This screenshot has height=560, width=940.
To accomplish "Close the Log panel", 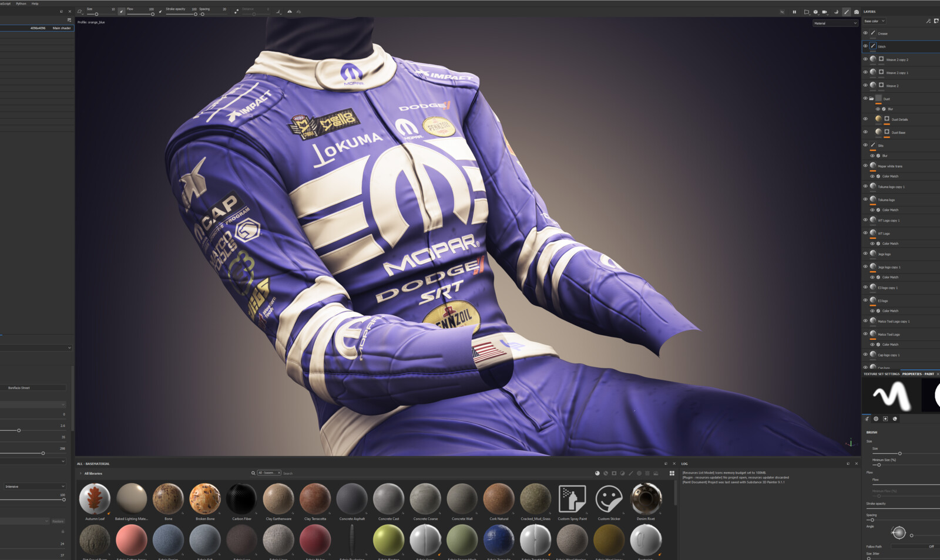I will tap(856, 464).
